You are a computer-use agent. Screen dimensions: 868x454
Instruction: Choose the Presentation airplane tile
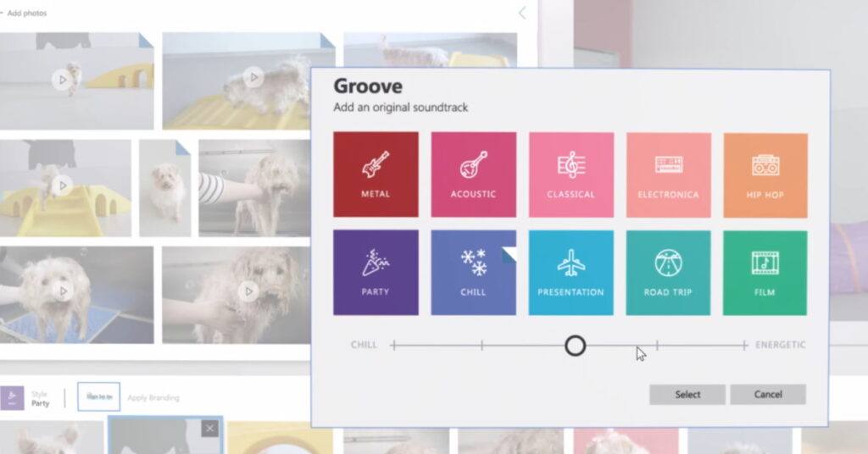coord(571,274)
